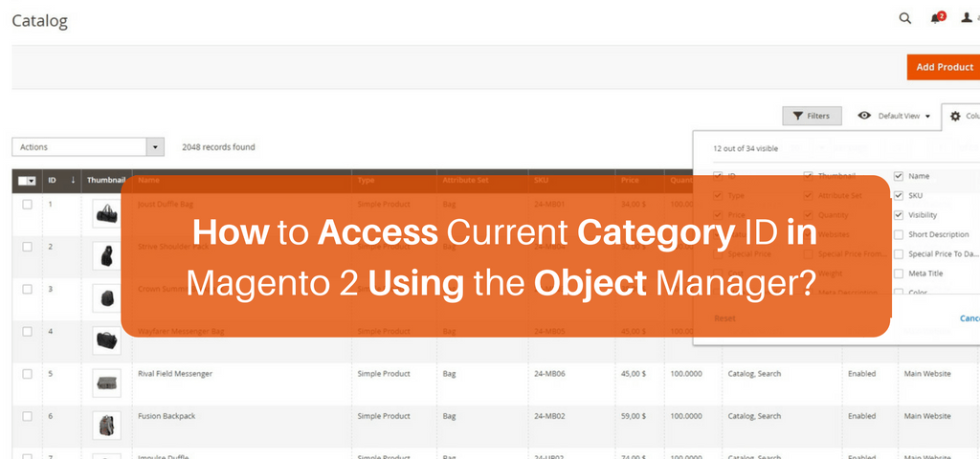980x459 pixels.
Task: Click the Add Product button
Action: [x=944, y=67]
